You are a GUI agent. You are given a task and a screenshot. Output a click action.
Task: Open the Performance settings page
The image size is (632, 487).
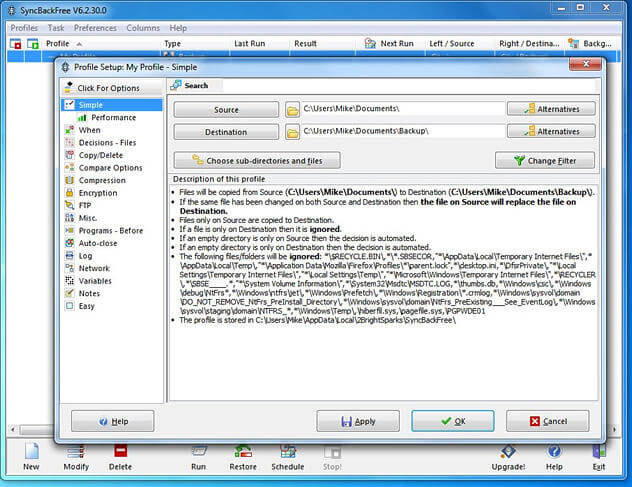tap(108, 117)
